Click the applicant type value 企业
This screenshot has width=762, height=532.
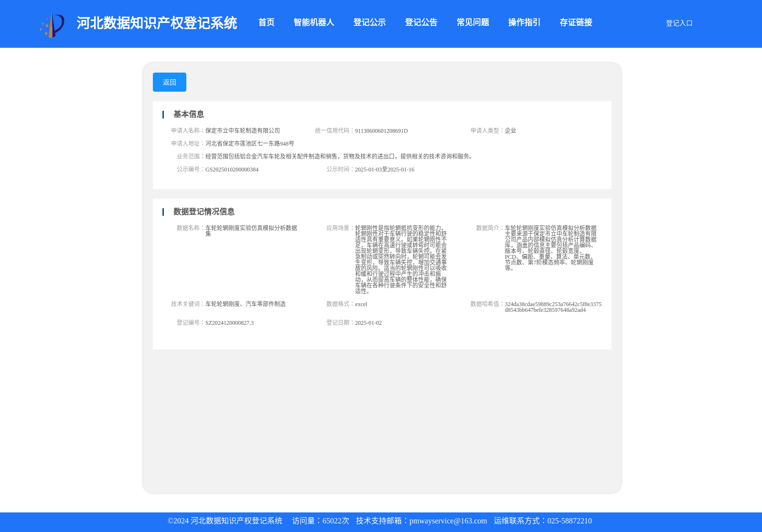[x=510, y=130]
